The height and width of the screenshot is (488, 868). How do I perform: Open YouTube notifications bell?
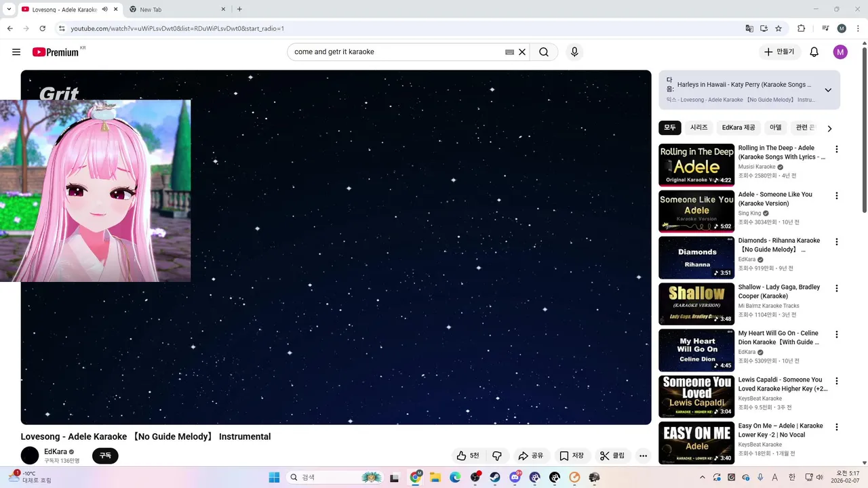[814, 52]
